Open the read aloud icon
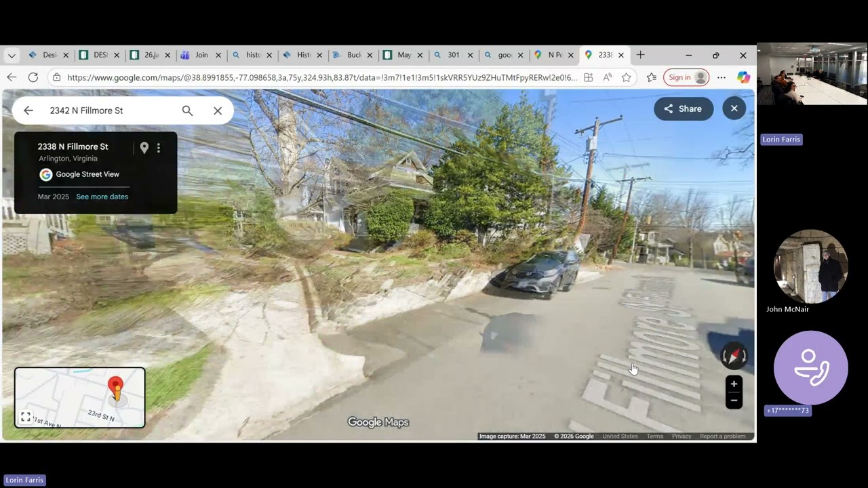The height and width of the screenshot is (488, 868). click(x=607, y=77)
